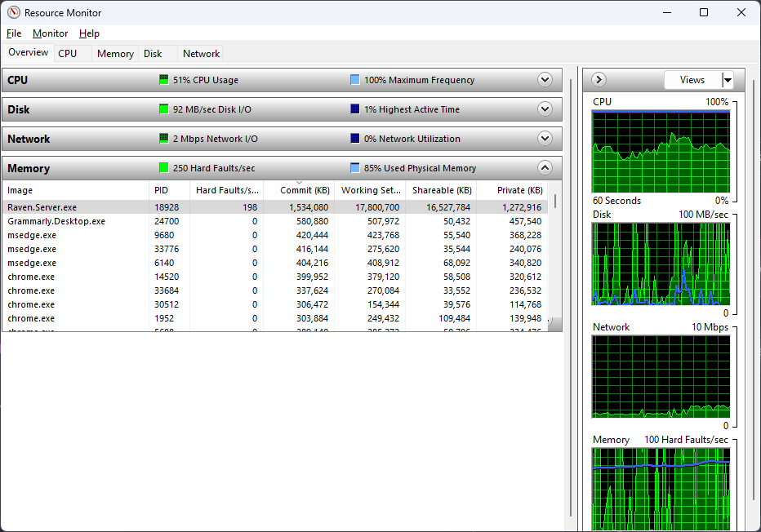761x532 pixels.
Task: Switch to the Overview tab
Action: click(28, 52)
